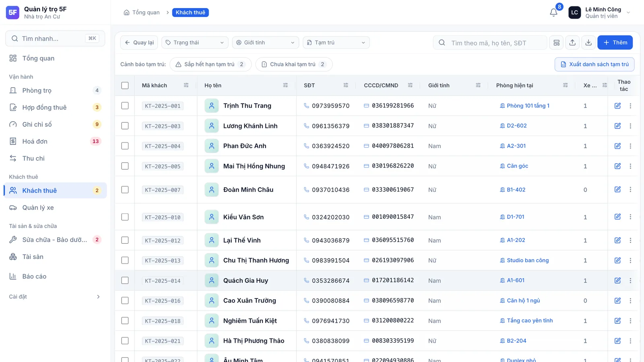
Task: Filter by Sắp hết hạn tạm trú
Action: coord(211,64)
